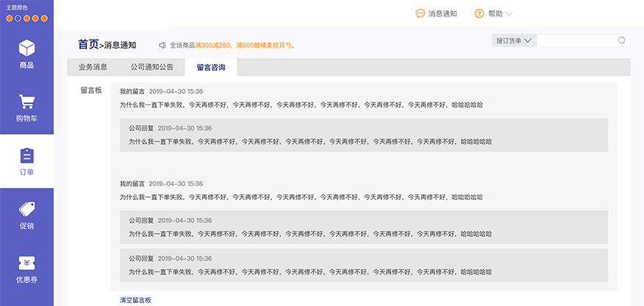
Task: Expand the 帮助 dropdown chevron
Action: [509, 13]
